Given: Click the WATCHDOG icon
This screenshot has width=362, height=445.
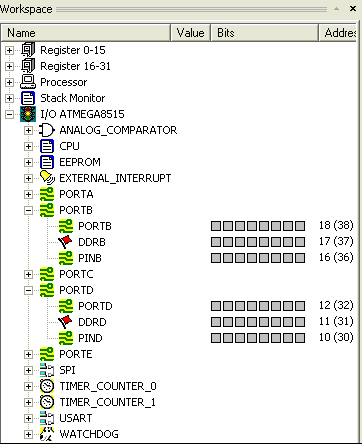Looking at the screenshot, I should pyautogui.click(x=47, y=434).
